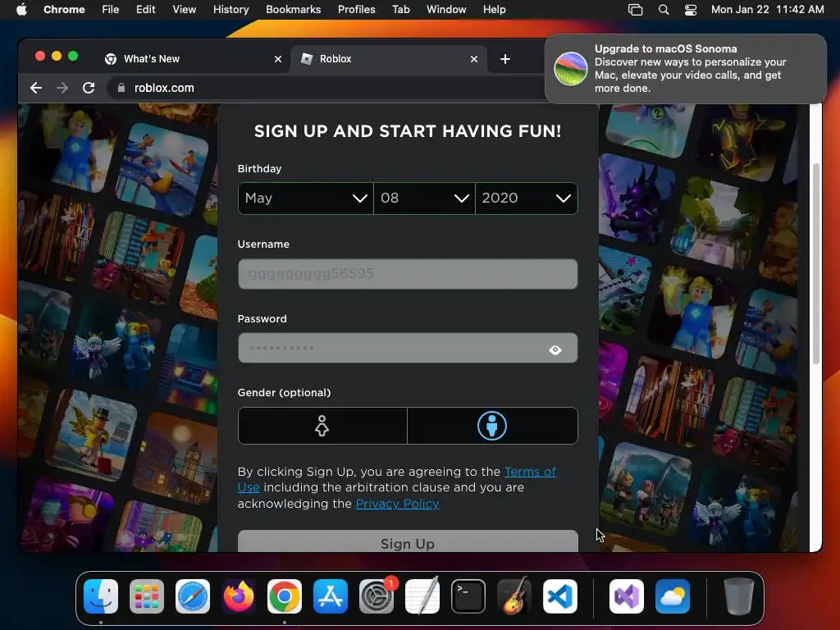Click into the Password field

tap(408, 348)
